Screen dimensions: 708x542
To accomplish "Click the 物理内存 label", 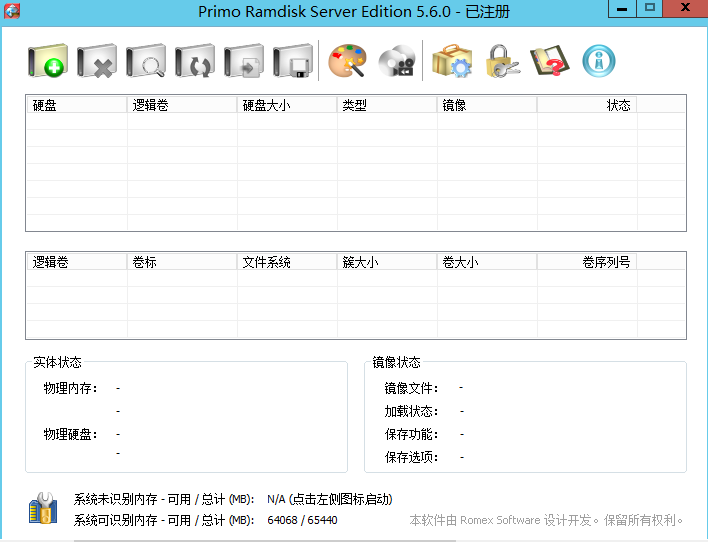I will (70, 388).
